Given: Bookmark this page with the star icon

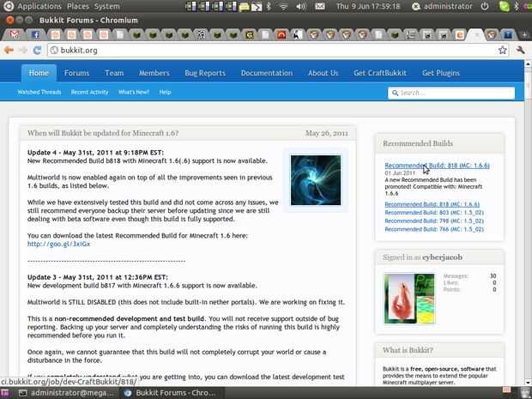Looking at the screenshot, I should click(x=503, y=51).
